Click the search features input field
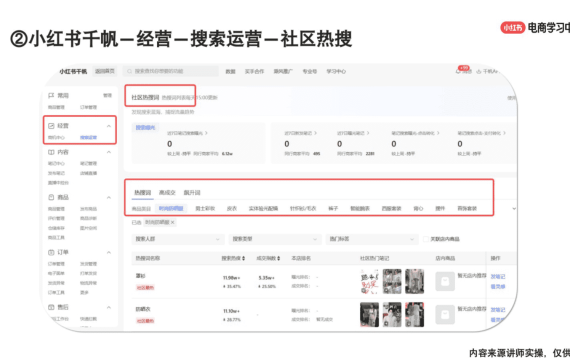 (x=170, y=71)
